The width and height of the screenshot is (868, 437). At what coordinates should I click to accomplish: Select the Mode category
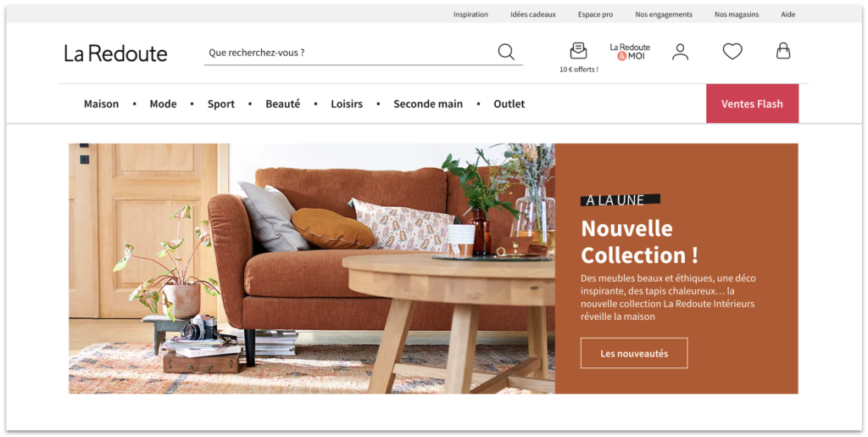coord(164,104)
